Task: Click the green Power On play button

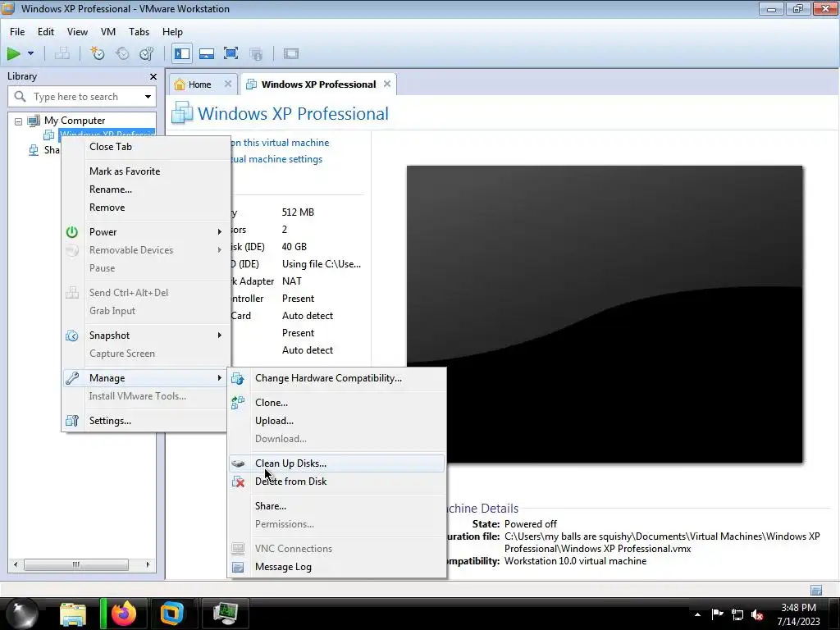Action: tap(13, 53)
